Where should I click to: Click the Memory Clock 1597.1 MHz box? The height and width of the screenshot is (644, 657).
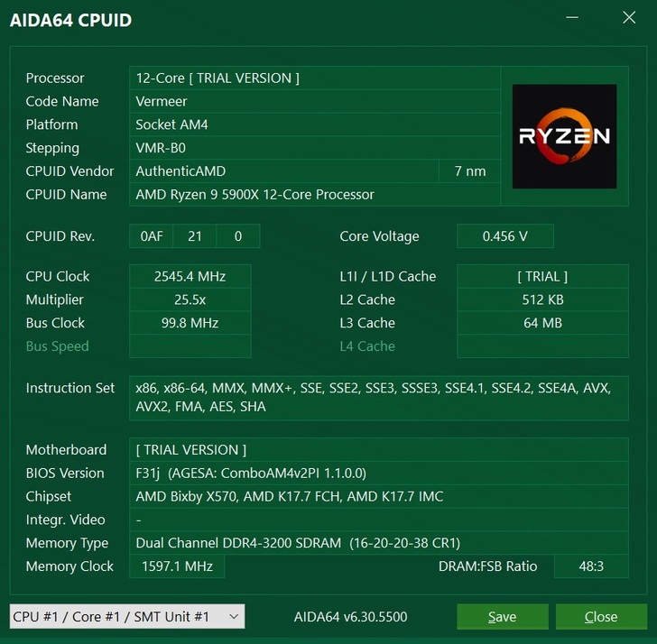coord(177,566)
